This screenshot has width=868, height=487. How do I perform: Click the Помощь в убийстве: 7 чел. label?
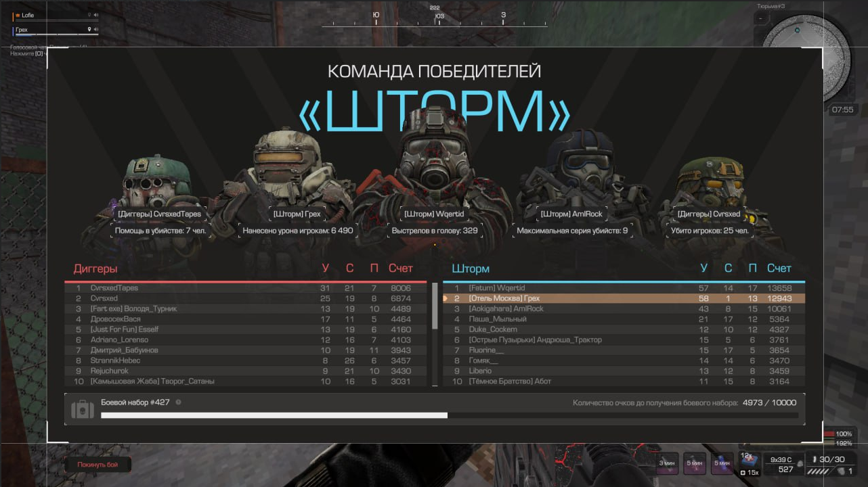[x=160, y=231]
